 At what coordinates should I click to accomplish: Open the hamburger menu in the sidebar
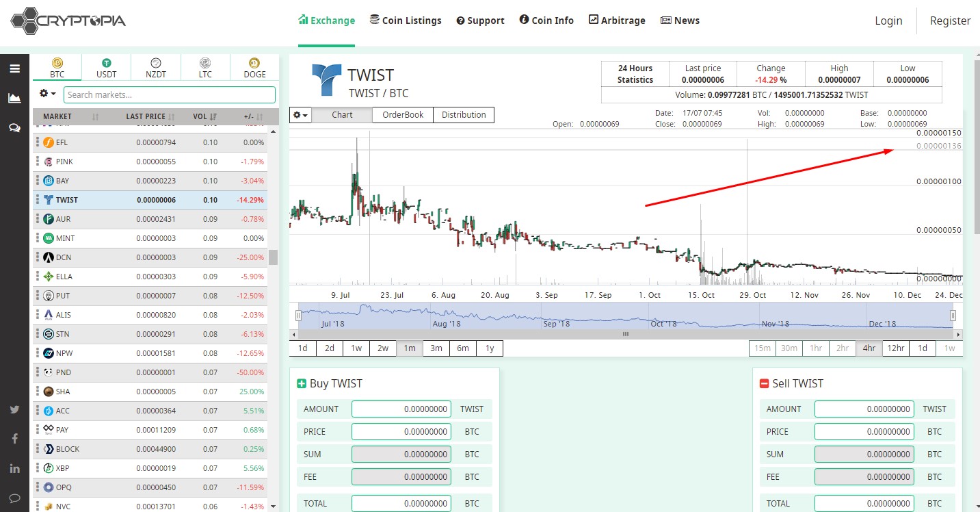14,68
